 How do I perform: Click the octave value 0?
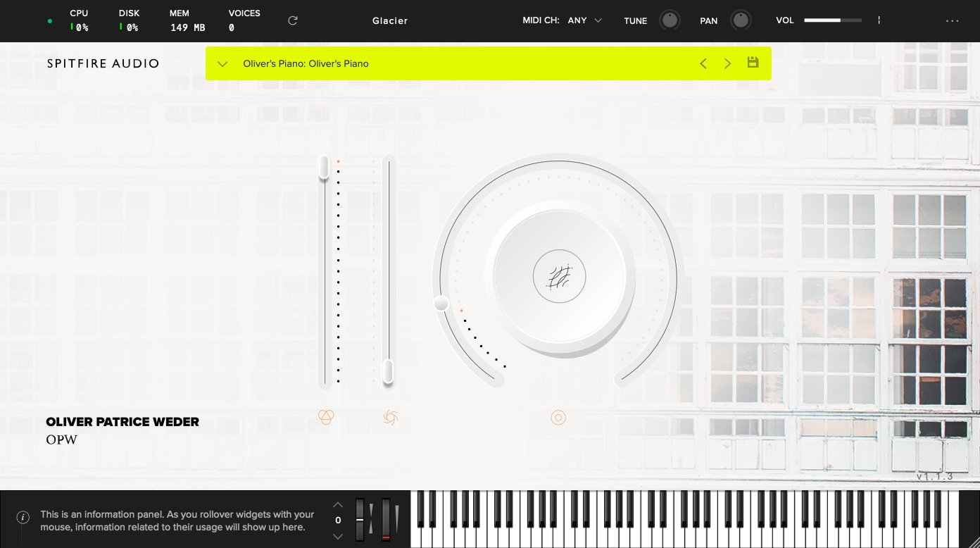coord(338,521)
